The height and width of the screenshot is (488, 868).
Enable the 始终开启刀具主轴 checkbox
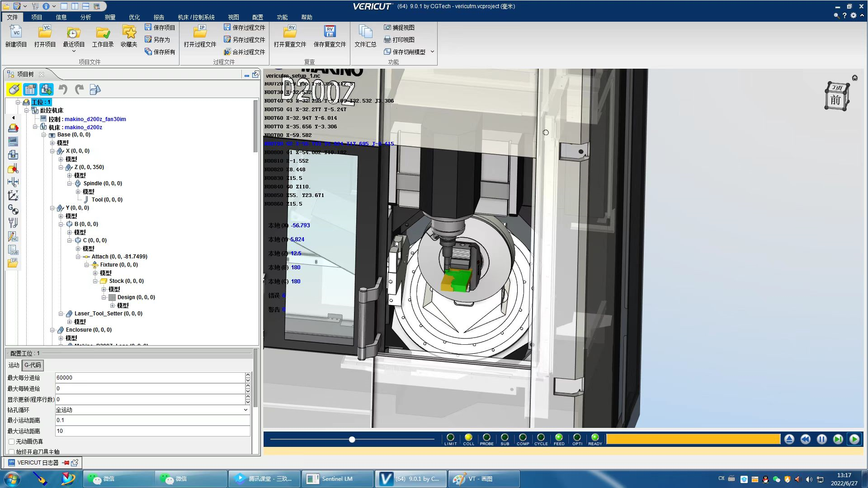click(12, 451)
